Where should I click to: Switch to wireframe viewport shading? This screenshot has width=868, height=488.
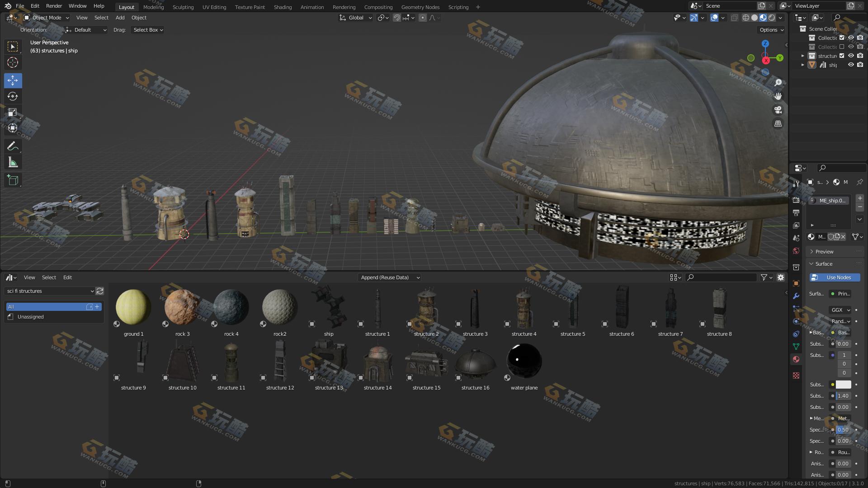tap(746, 18)
